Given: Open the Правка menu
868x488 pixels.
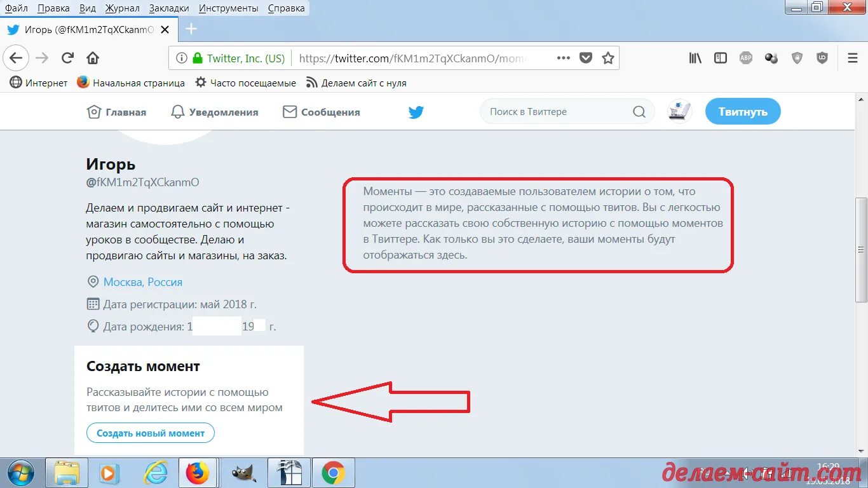Looking at the screenshot, I should [53, 8].
